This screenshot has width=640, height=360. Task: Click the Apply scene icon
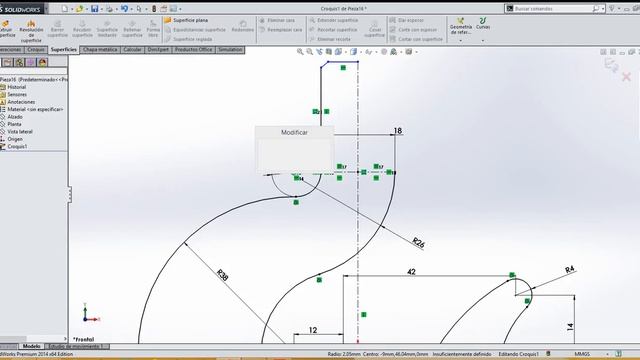(393, 52)
